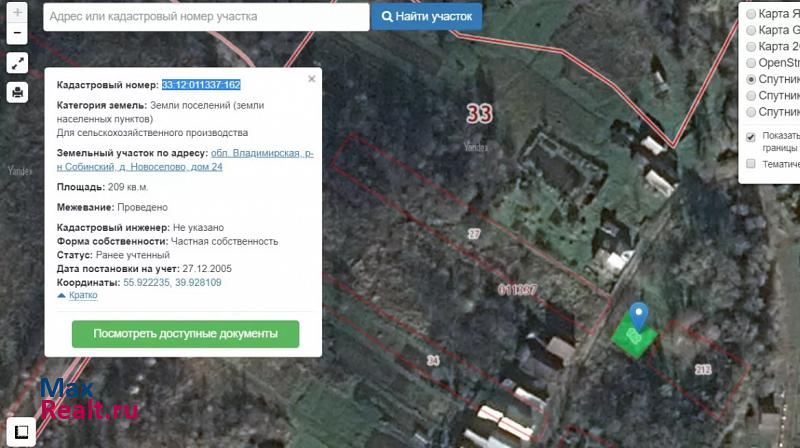Enable the 'Показать границы' checkbox

coord(751,136)
